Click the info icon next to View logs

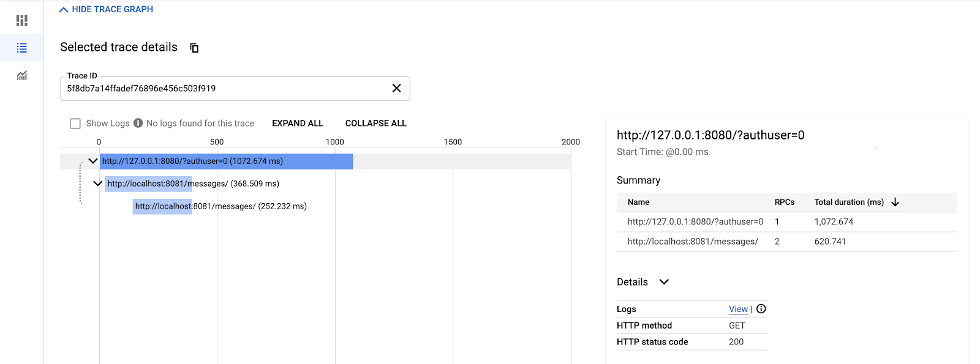pos(761,309)
